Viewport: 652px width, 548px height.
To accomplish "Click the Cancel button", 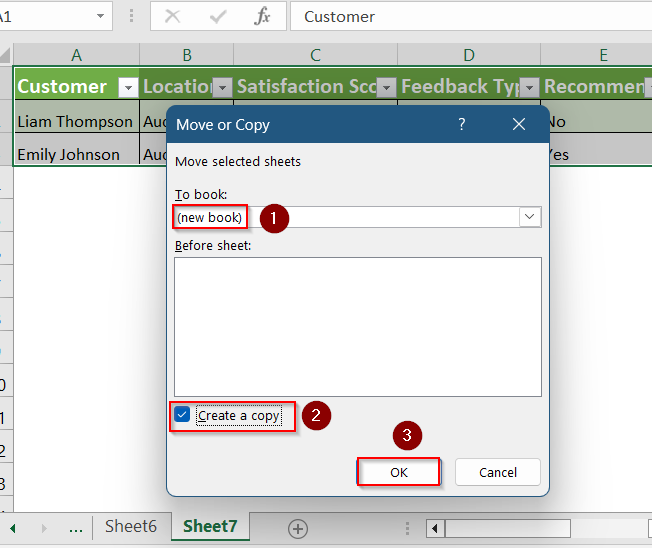I will [498, 472].
